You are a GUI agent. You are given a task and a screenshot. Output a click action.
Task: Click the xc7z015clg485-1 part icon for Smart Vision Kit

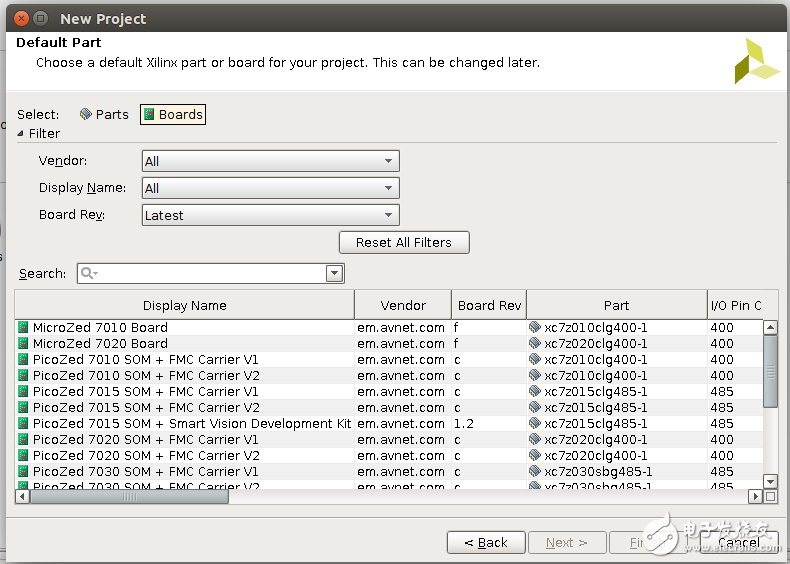coord(535,424)
